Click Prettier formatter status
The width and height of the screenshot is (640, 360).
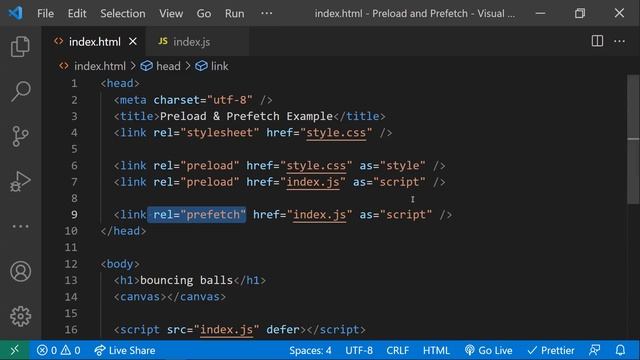[x=551, y=350]
